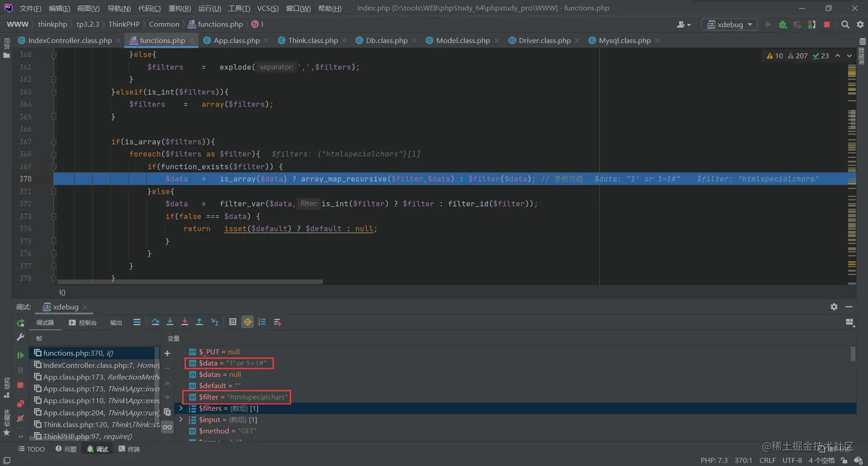Click the Step Over icon

pos(156,322)
